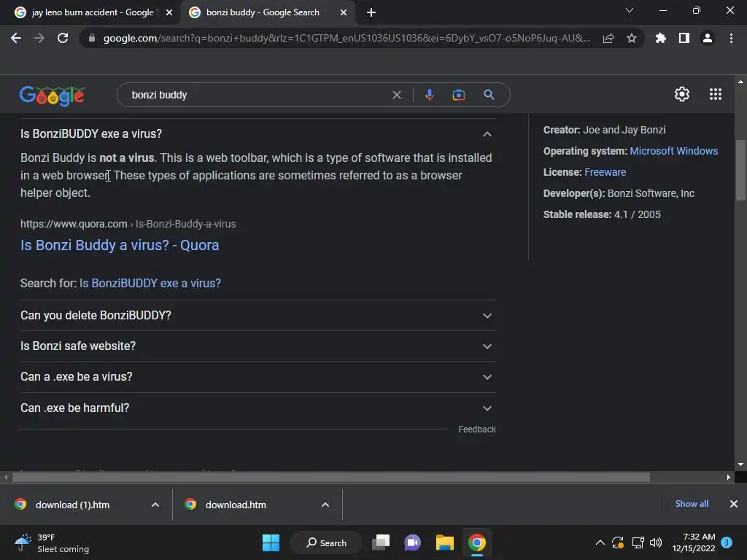The width and height of the screenshot is (747, 560).
Task: Open File Explorer from taskbar
Action: [x=444, y=542]
